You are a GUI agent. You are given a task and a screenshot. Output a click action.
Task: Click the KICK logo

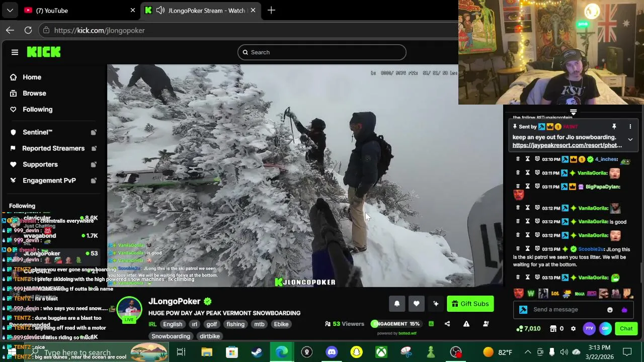pyautogui.click(x=44, y=52)
